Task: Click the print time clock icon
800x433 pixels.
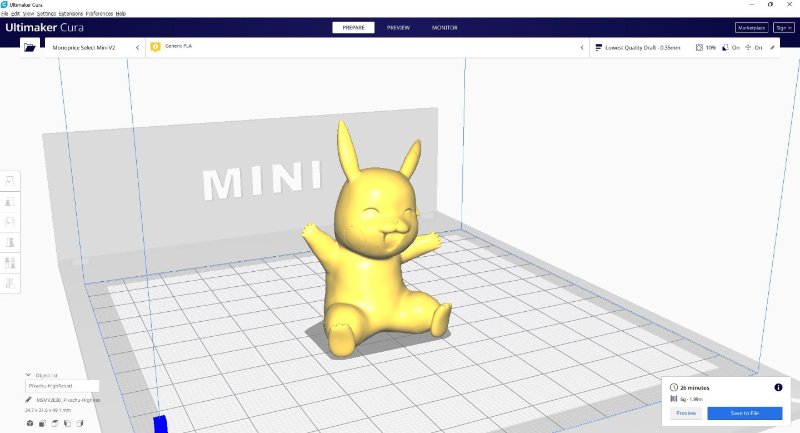Action: [x=673, y=388]
